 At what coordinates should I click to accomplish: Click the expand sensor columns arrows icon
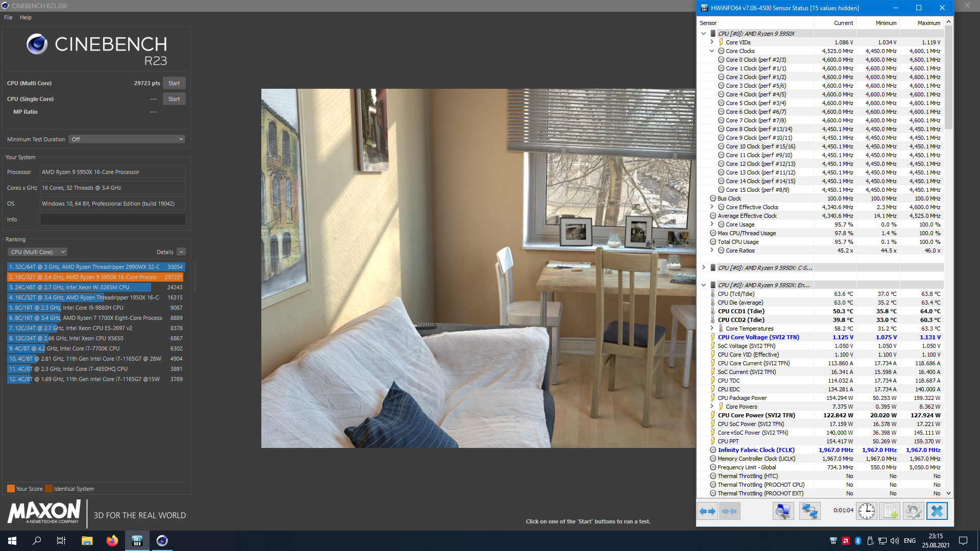click(707, 511)
